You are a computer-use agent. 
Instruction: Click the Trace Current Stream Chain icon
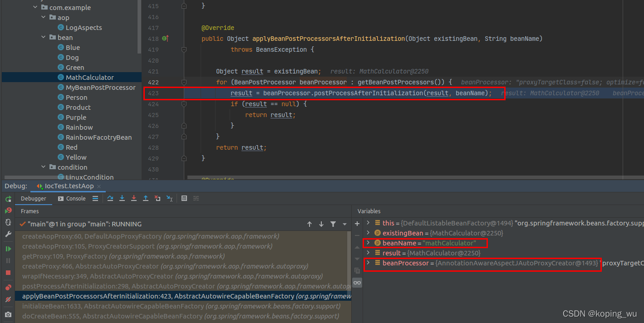196,198
